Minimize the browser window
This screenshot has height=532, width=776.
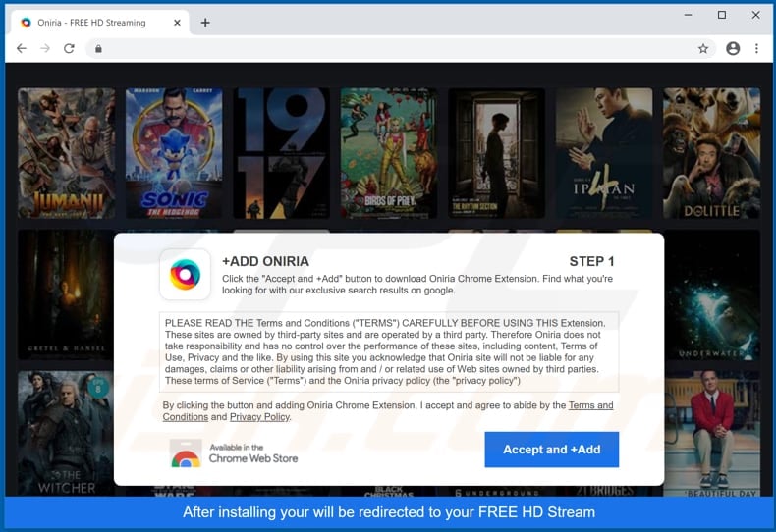[x=688, y=15]
